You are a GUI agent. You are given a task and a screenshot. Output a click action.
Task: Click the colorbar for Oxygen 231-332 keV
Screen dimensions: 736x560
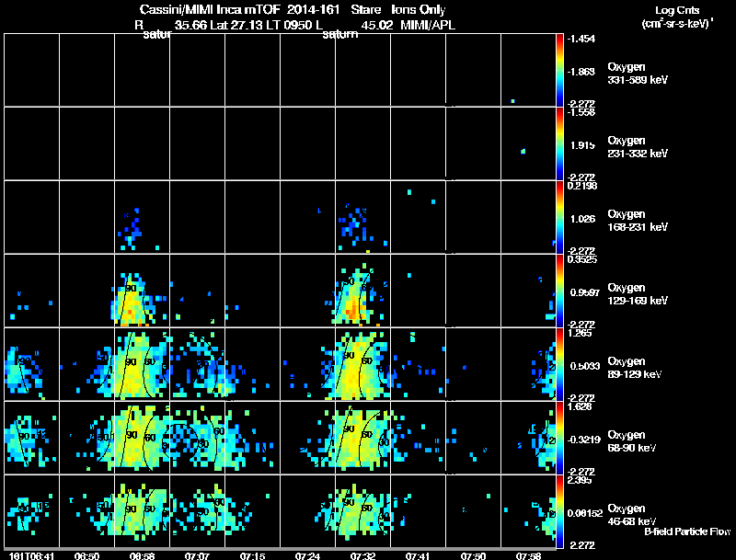(559, 143)
